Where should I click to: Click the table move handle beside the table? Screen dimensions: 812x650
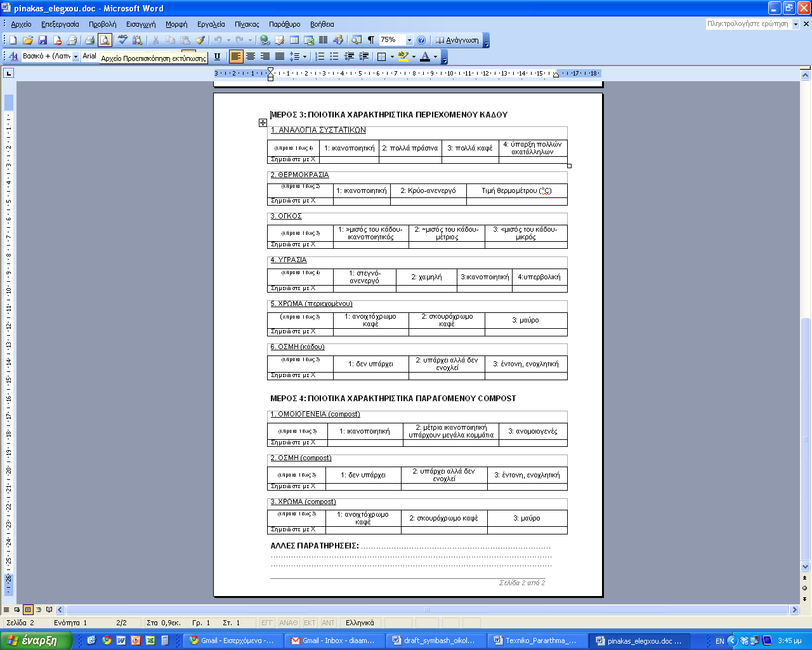point(263,123)
